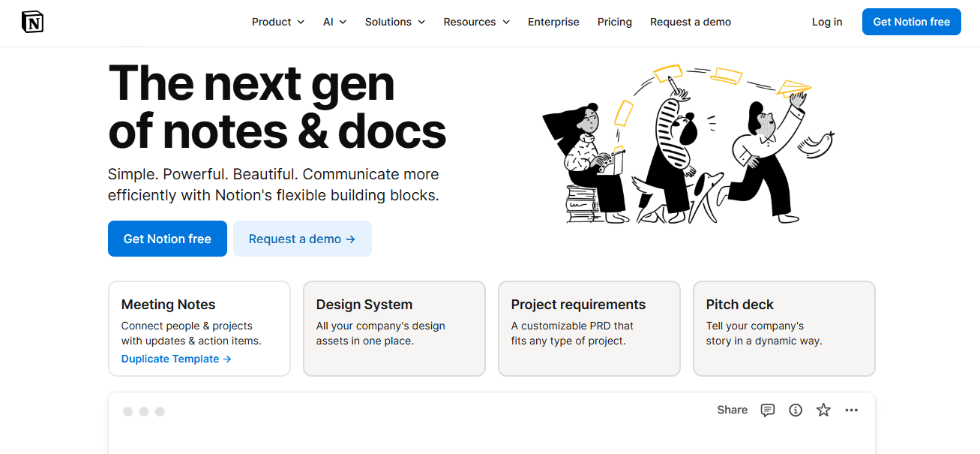Click Request a demo in navigation bar

tap(690, 22)
